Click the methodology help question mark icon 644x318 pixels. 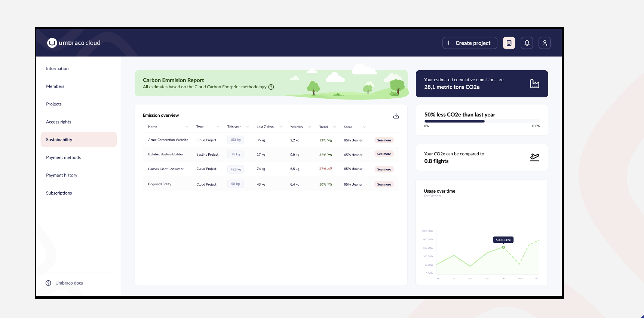tap(271, 87)
